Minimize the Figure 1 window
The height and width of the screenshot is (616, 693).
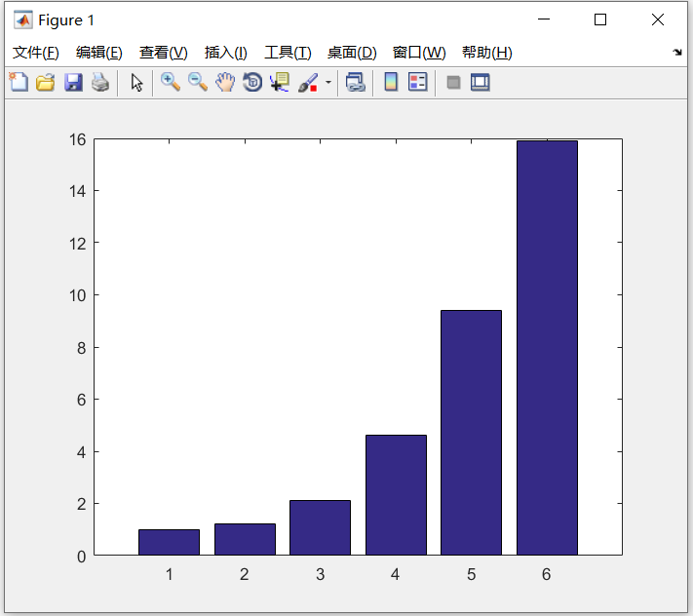point(544,19)
